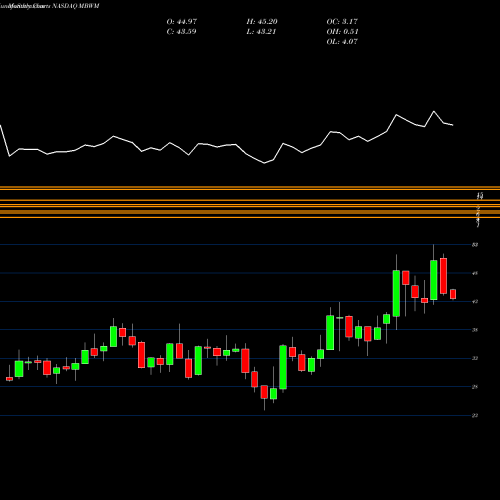Select the rightmost endpoint of the white line
Viewport: 500px width, 500px height.
coord(453,125)
